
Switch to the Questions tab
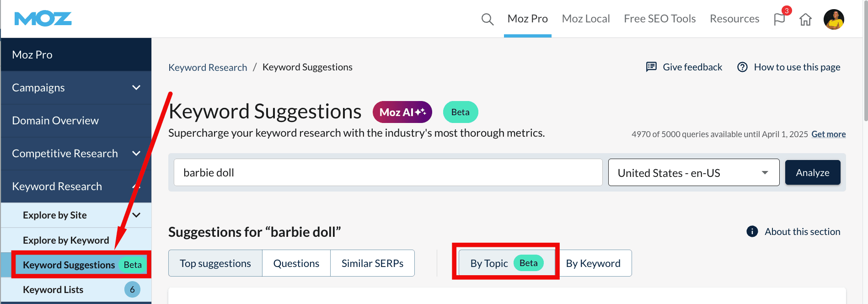296,263
